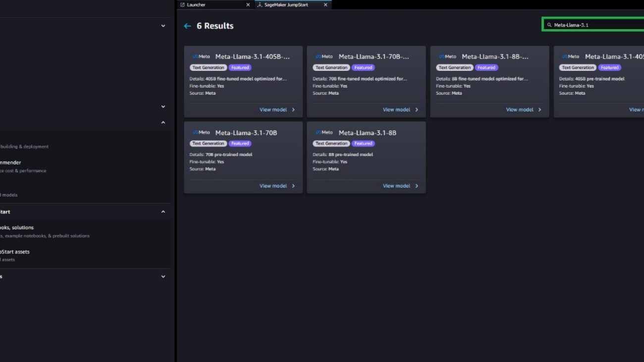The height and width of the screenshot is (362, 644).
Task: Click Text Generation tag on 70B fine-tuned card
Action: [x=331, y=68]
